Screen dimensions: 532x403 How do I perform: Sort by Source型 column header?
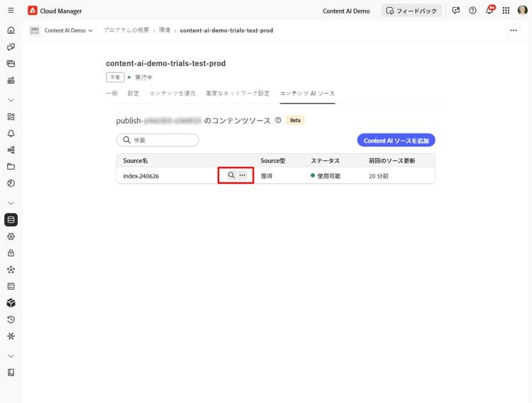(273, 160)
